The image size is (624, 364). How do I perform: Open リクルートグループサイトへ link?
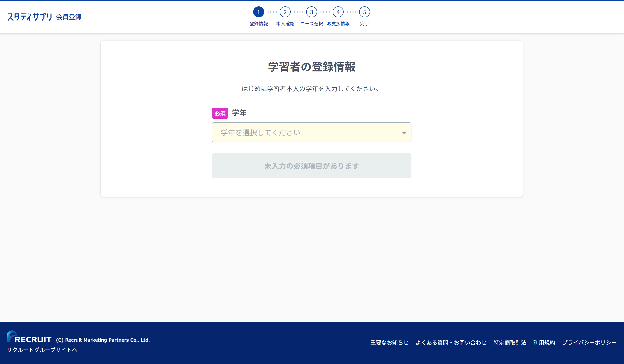coord(42,350)
